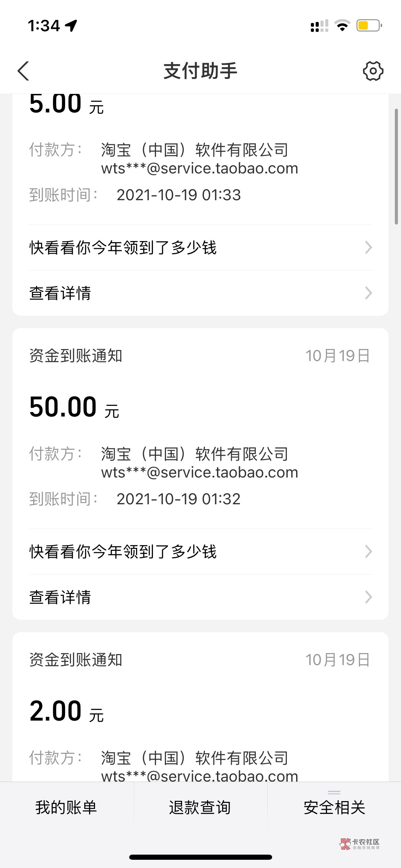The height and width of the screenshot is (868, 401).
Task: Click the vertical scrollbar on the right edge
Action: click(396, 166)
